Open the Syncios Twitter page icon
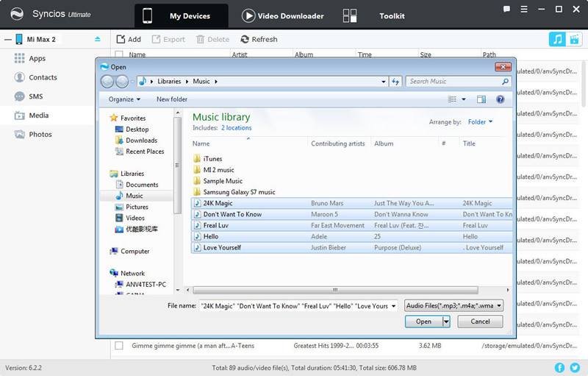The image size is (588, 376). tap(575, 368)
